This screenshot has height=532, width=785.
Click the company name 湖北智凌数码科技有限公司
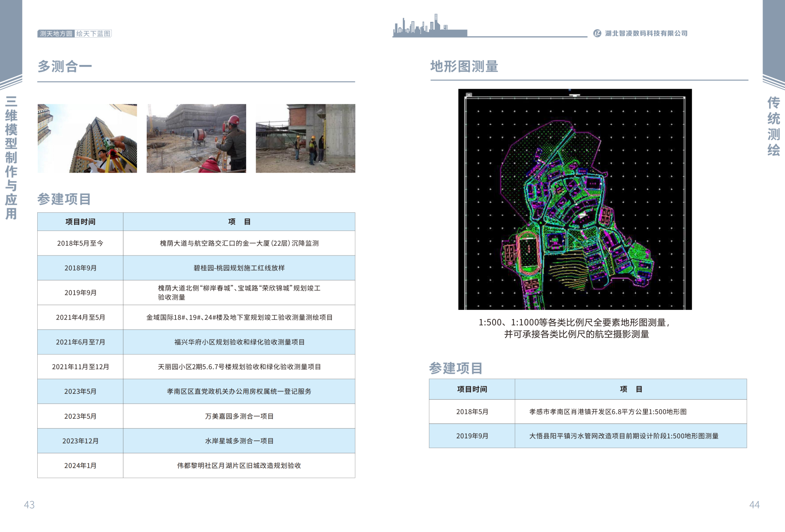click(646, 33)
